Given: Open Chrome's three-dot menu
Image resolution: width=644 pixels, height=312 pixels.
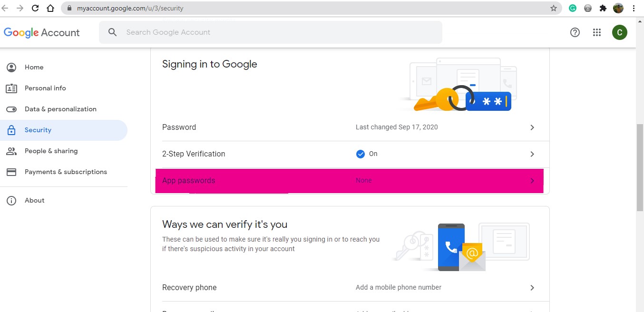Looking at the screenshot, I should pos(634,8).
